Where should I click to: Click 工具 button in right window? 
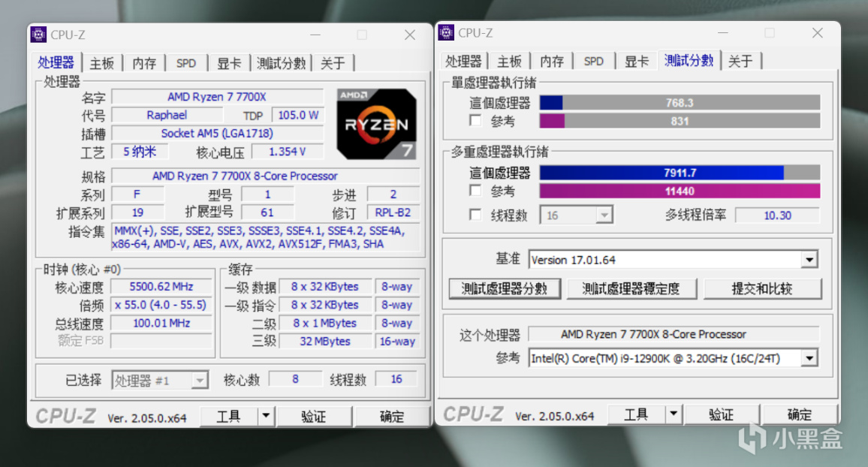click(x=636, y=414)
